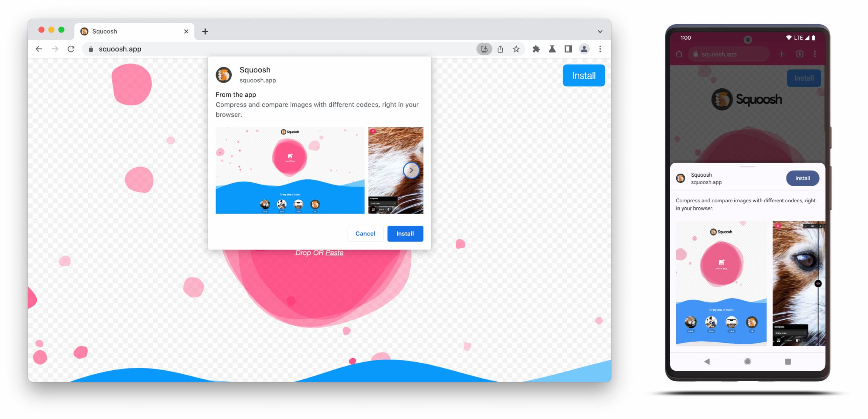
Task: Click the Install button in the dialog
Action: (x=405, y=233)
